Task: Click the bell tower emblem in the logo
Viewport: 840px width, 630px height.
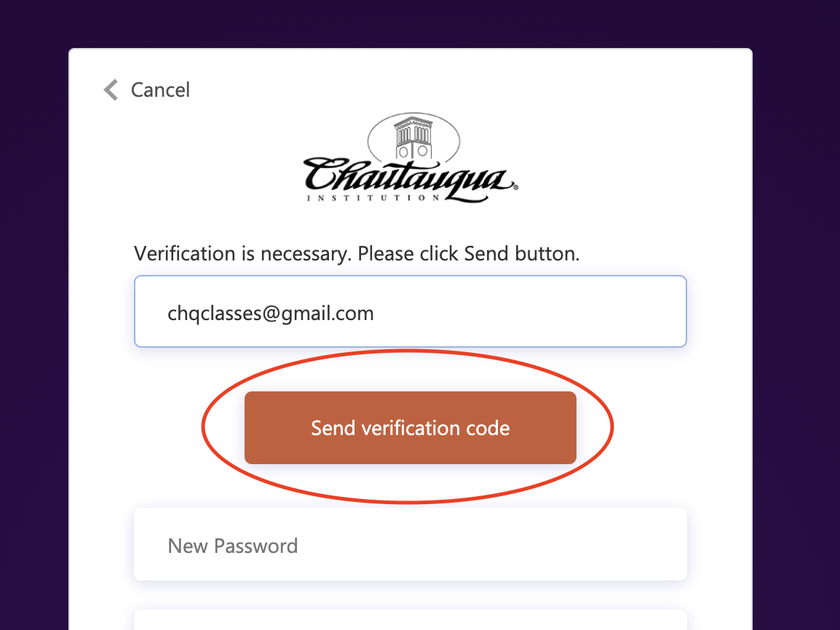Action: click(413, 137)
